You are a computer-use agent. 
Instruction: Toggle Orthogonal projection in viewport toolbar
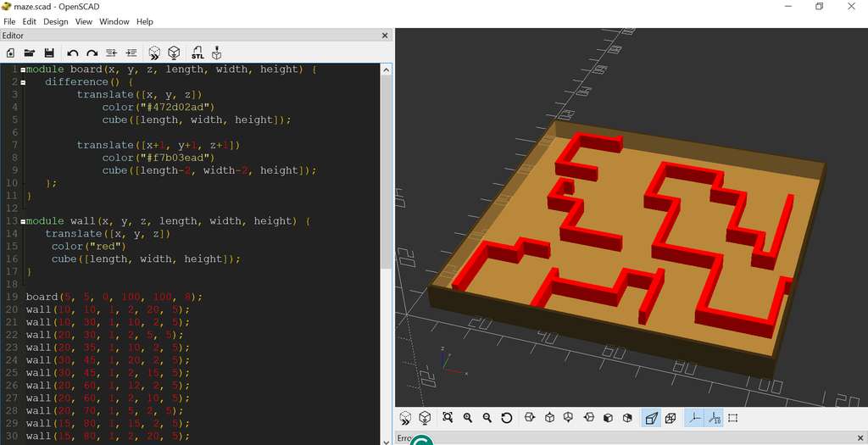(x=670, y=418)
